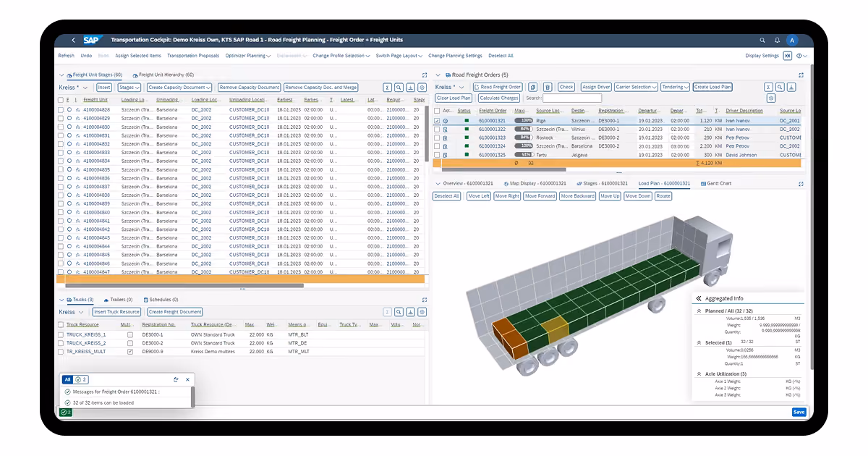The width and height of the screenshot is (868, 456).
Task: Click Calculate Charges button
Action: tap(498, 98)
